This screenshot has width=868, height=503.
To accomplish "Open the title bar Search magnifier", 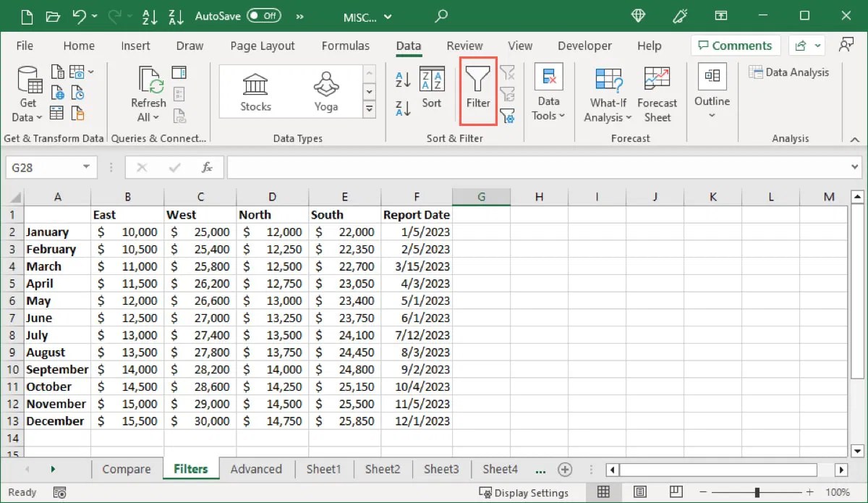I will tap(441, 15).
